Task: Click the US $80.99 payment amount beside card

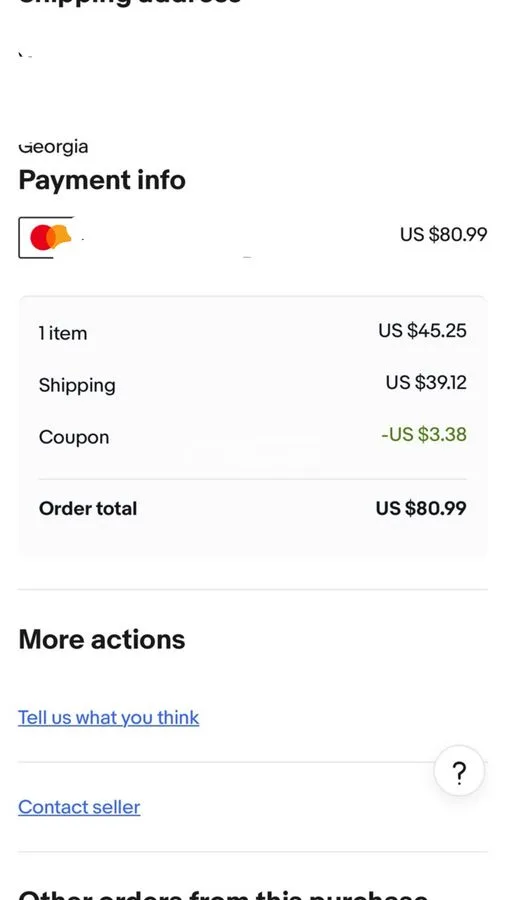Action: (443, 234)
